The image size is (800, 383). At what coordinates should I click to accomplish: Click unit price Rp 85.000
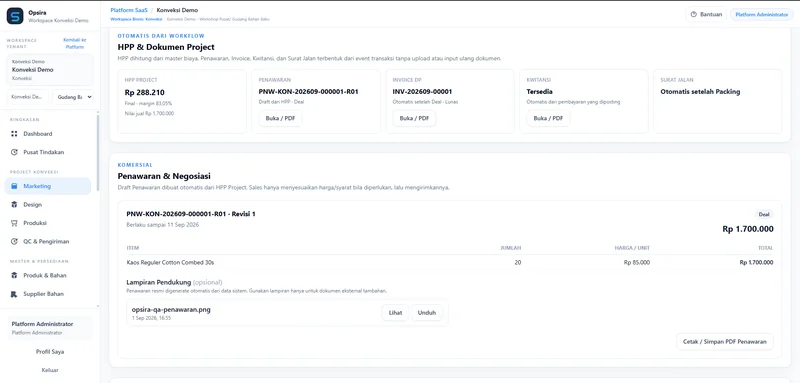(637, 263)
